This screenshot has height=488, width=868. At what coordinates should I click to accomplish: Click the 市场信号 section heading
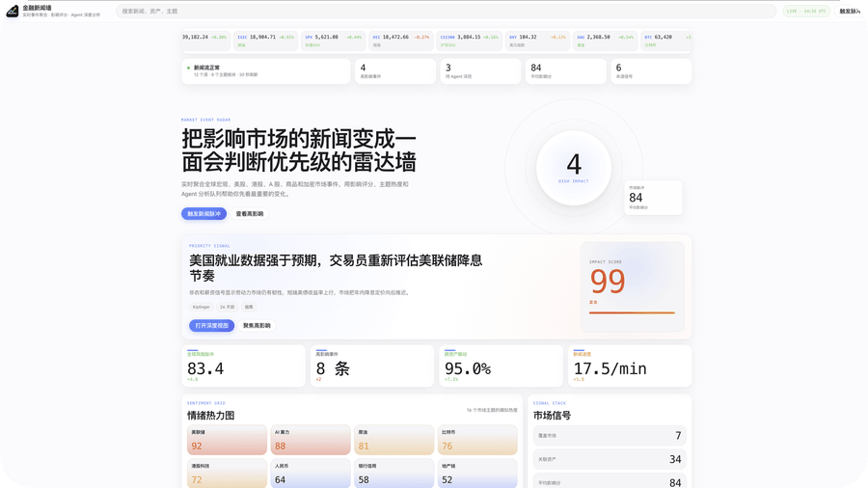pos(552,416)
